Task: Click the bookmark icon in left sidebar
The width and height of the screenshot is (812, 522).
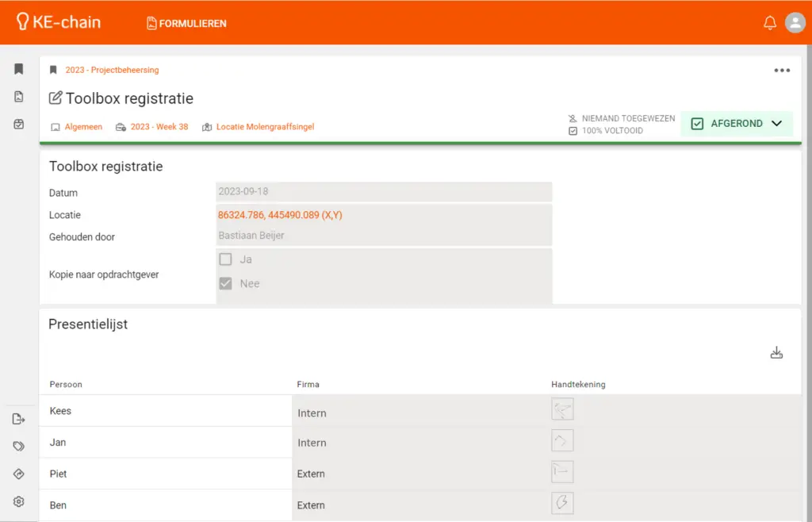Action: [19, 69]
